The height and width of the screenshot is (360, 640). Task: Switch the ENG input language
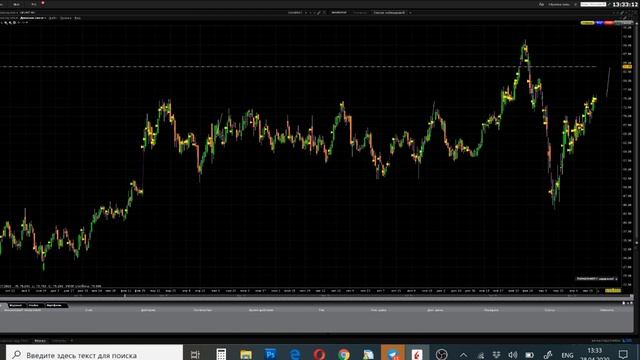(x=567, y=356)
